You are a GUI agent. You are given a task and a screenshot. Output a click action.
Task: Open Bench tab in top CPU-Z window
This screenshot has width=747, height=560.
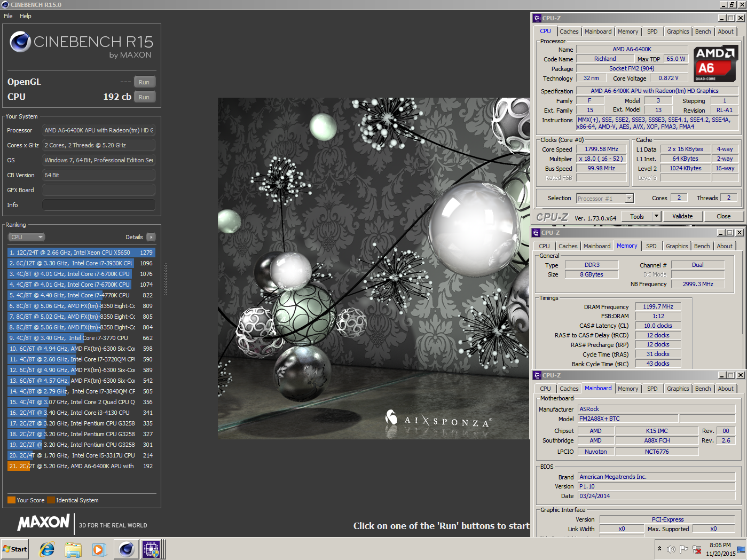pyautogui.click(x=703, y=31)
